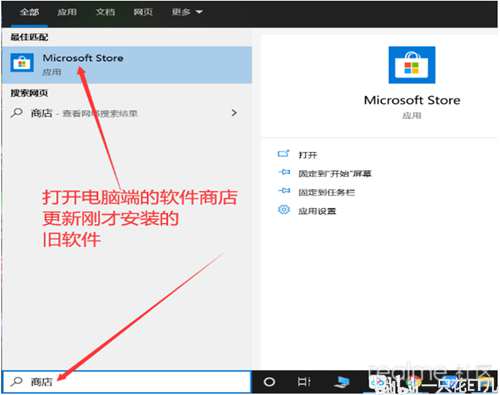Screen dimensions: 500x395
Task: Focus the search box containing 商店
Action: (126, 382)
